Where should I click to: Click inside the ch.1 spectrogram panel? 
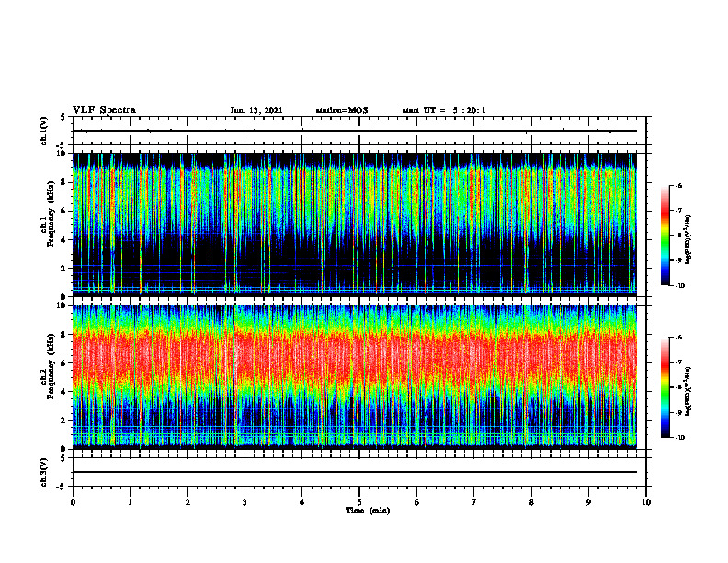355,224
